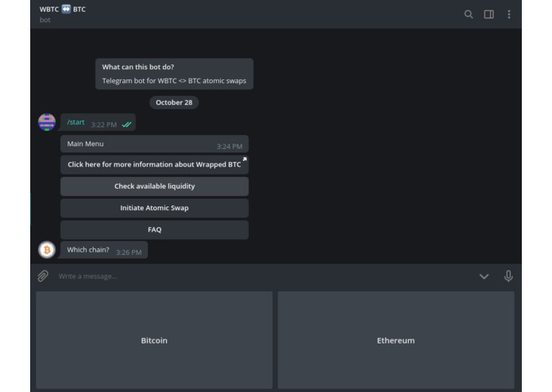552x392 pixels.
Task: Click the WBTC BTC bot title
Action: click(x=62, y=10)
